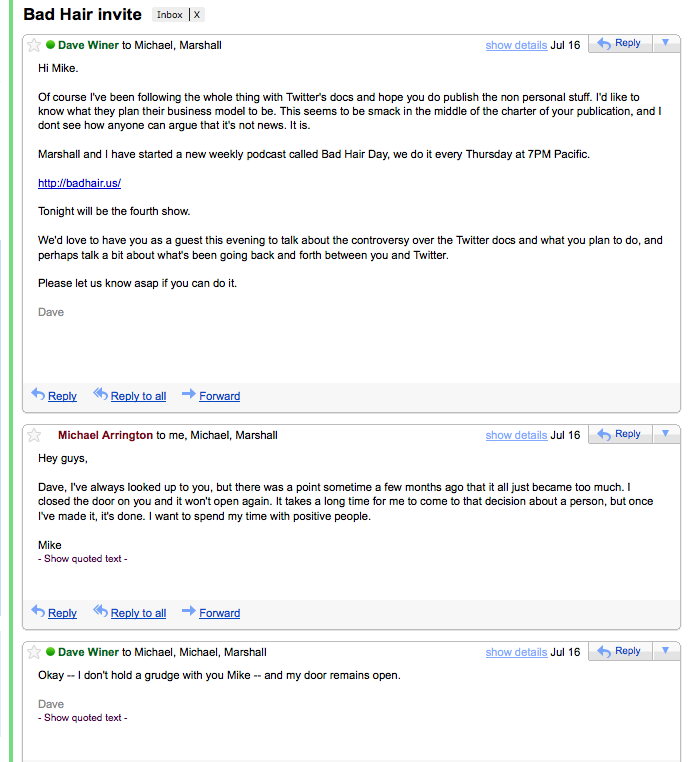
Task: Star Dave Winer's first message
Action: click(34, 45)
